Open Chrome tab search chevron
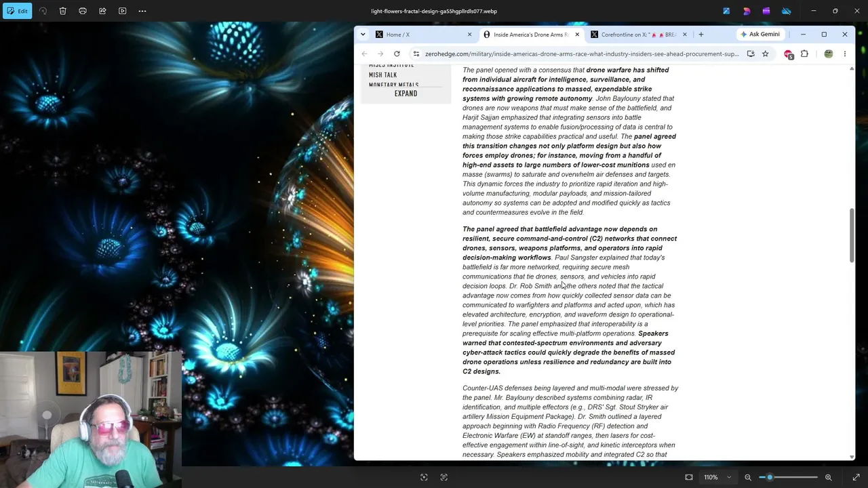This screenshot has height=488, width=868. [363, 35]
